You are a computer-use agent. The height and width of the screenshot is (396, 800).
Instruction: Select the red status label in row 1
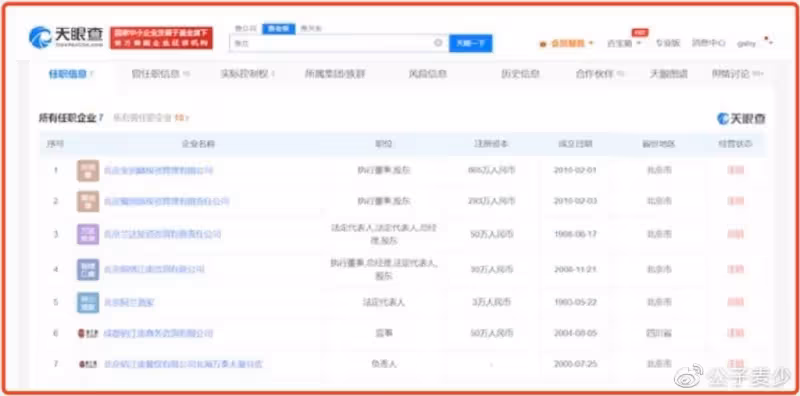tap(735, 170)
